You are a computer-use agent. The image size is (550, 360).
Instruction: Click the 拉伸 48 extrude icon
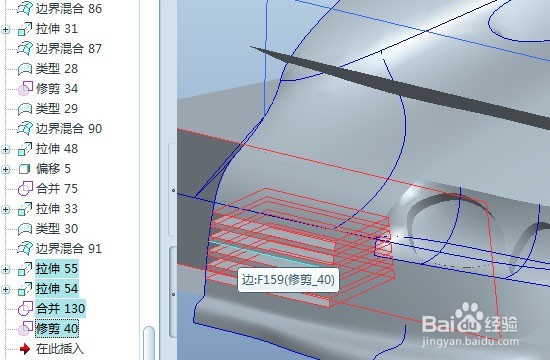25,149
